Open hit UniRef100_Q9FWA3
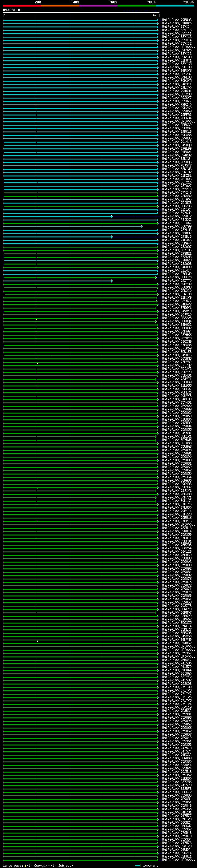This screenshot has height=868, width=197. click(177, 20)
